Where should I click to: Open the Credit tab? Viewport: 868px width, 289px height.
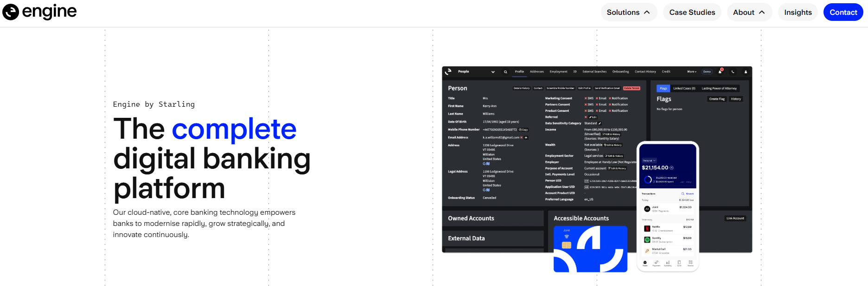[x=666, y=71]
